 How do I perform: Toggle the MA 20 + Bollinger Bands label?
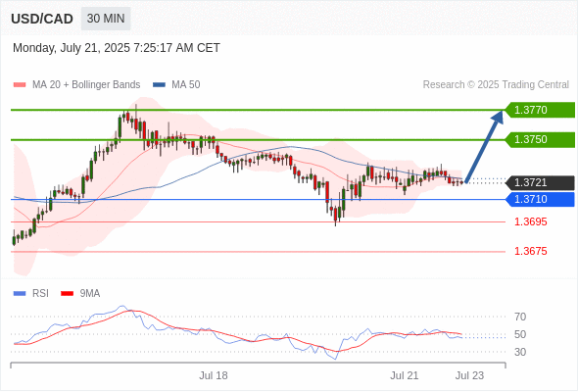86,85
